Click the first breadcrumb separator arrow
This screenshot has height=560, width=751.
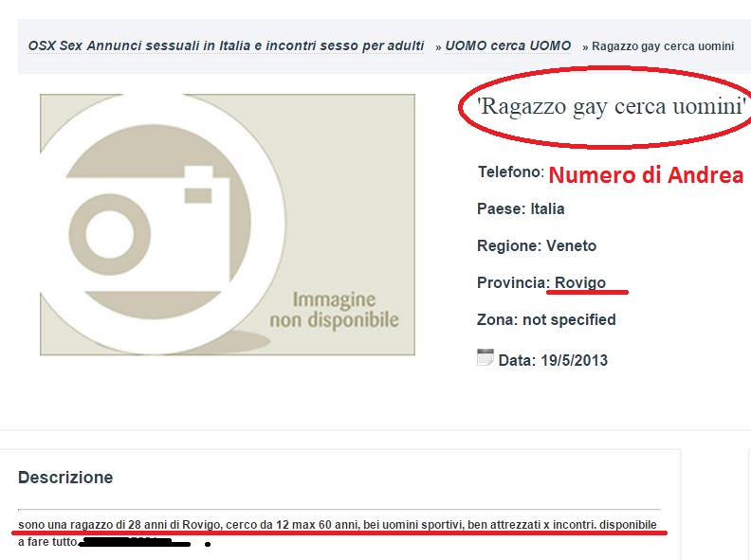438,46
